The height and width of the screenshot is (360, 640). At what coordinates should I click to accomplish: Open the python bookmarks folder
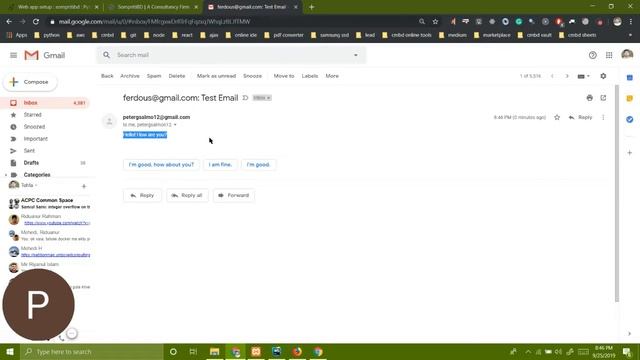click(47, 35)
